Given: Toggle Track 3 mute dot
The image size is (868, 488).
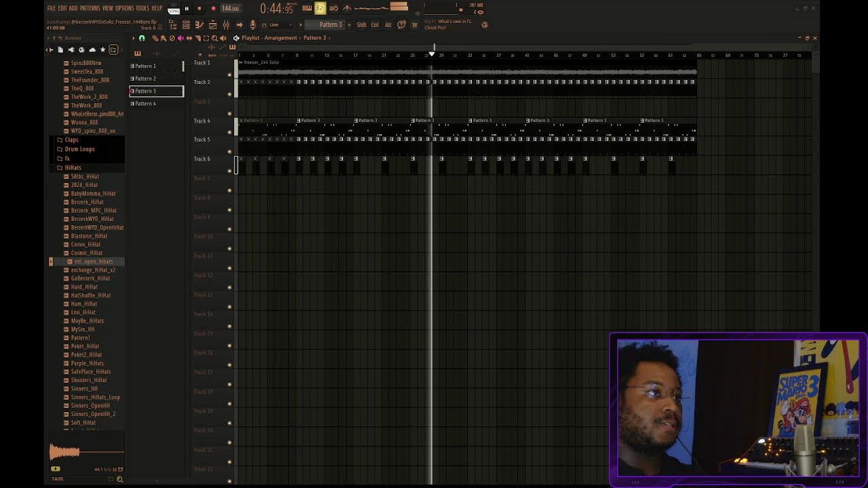Looking at the screenshot, I should (x=229, y=113).
